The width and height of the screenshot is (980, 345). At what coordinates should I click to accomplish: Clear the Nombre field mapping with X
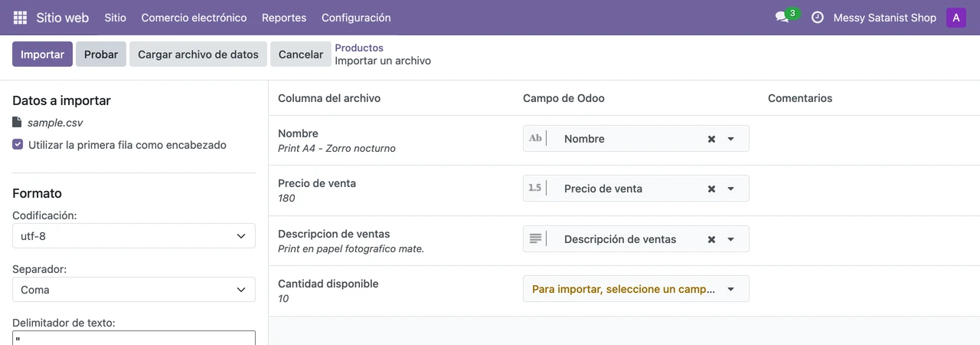tap(711, 139)
